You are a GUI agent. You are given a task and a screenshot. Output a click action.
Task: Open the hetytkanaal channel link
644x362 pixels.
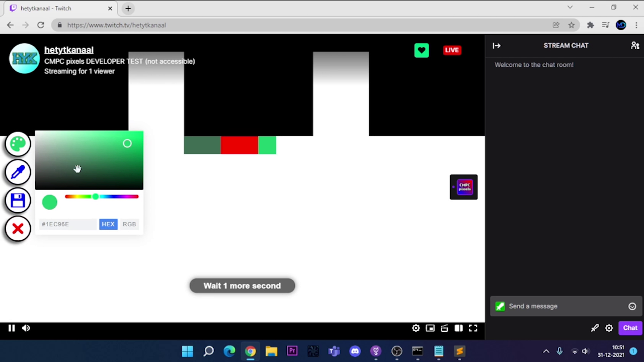click(69, 50)
